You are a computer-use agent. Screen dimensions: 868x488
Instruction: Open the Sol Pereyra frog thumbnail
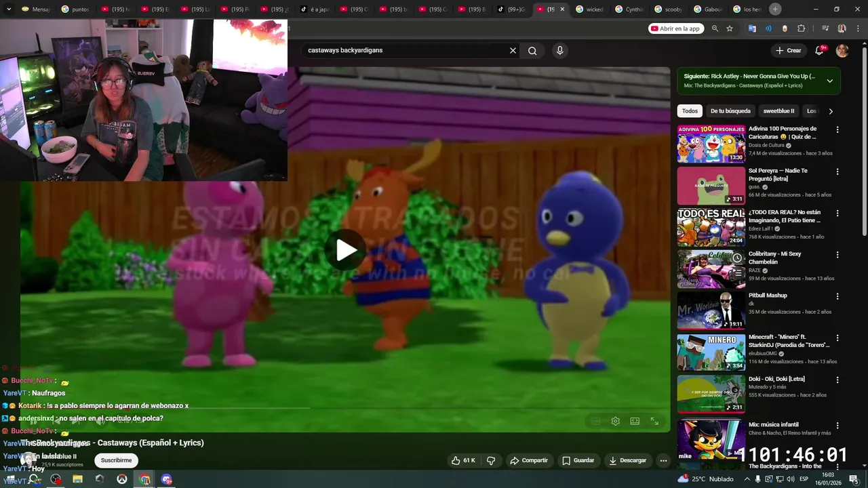tap(711, 185)
